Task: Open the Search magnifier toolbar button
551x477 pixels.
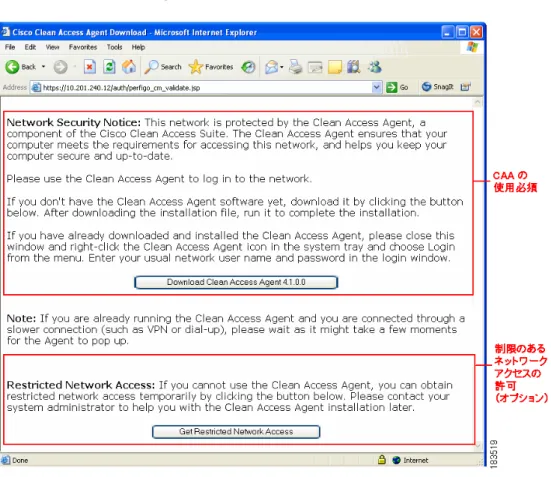Action: tap(163, 66)
